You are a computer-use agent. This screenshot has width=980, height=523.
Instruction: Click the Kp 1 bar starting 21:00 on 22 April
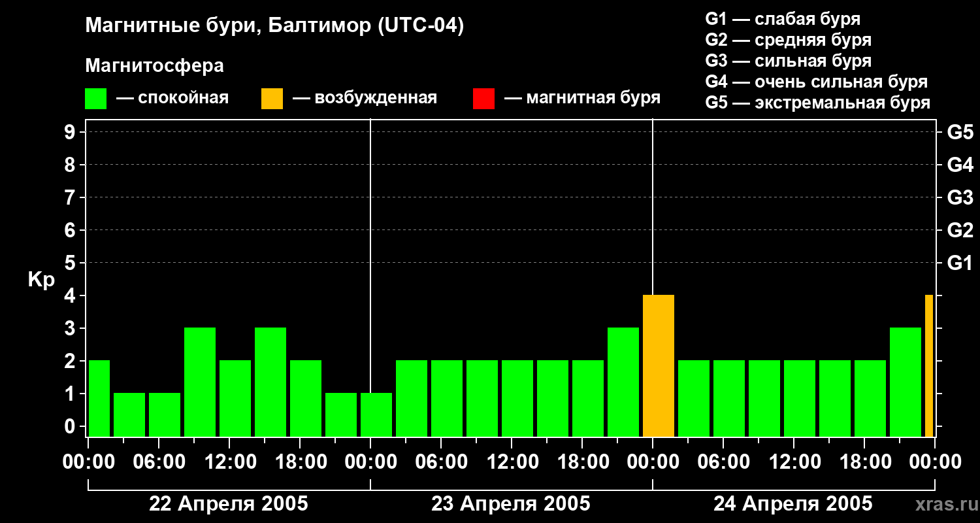click(341, 415)
